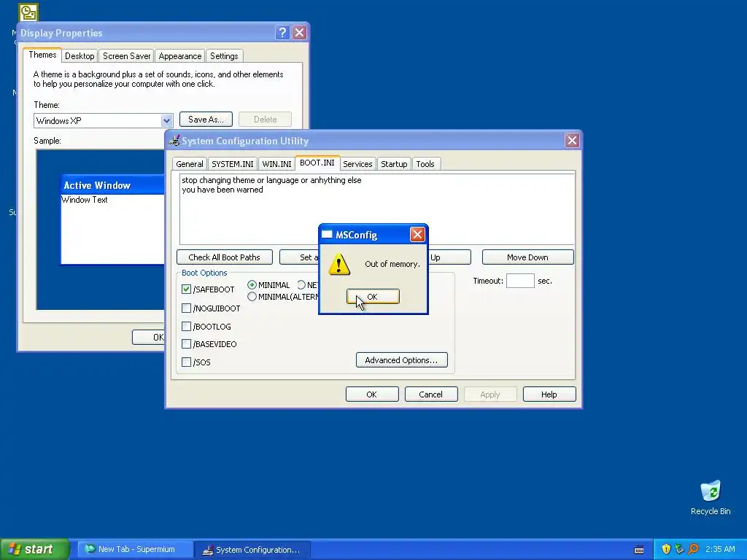Click System Configuration taskbar button
This screenshot has width=747, height=560.
pyautogui.click(x=252, y=549)
